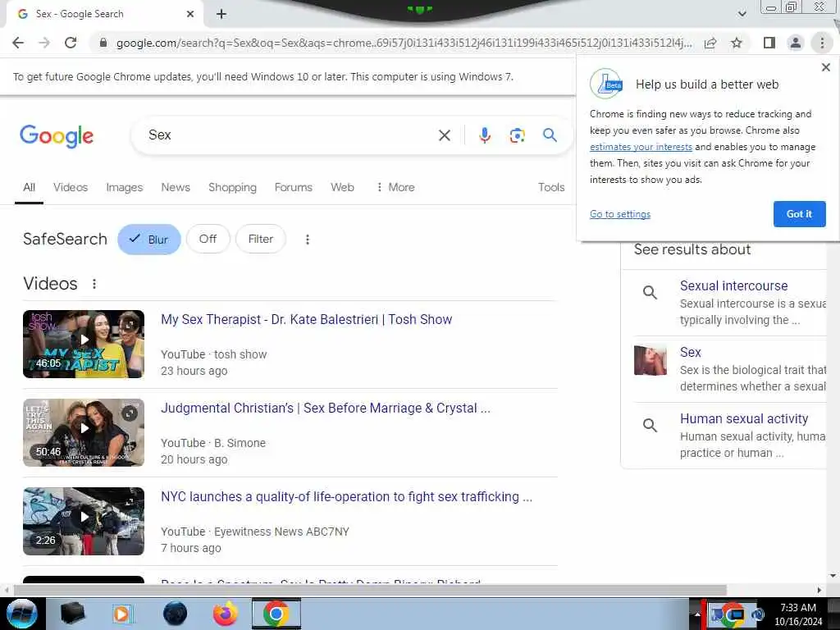Viewport: 840px width, 630px height.
Task: Expand the tab search dropdown
Action: tap(742, 14)
